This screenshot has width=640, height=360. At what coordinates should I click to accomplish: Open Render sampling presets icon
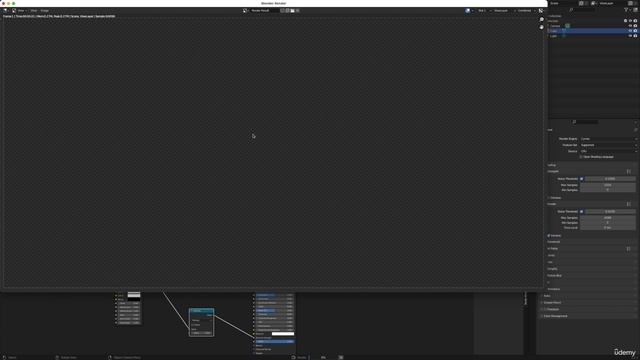pyautogui.click(x=629, y=204)
